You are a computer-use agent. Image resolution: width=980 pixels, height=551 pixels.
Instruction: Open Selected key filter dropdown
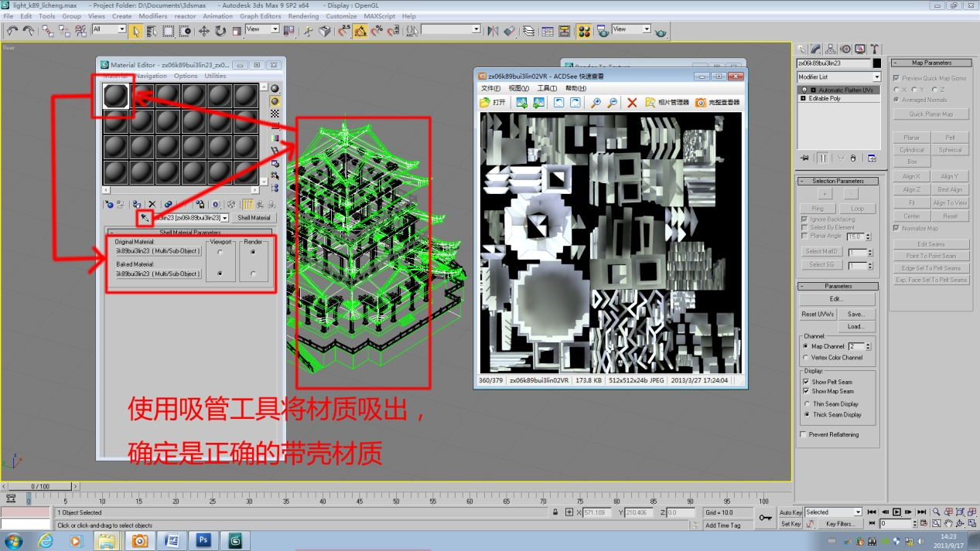tap(858, 512)
